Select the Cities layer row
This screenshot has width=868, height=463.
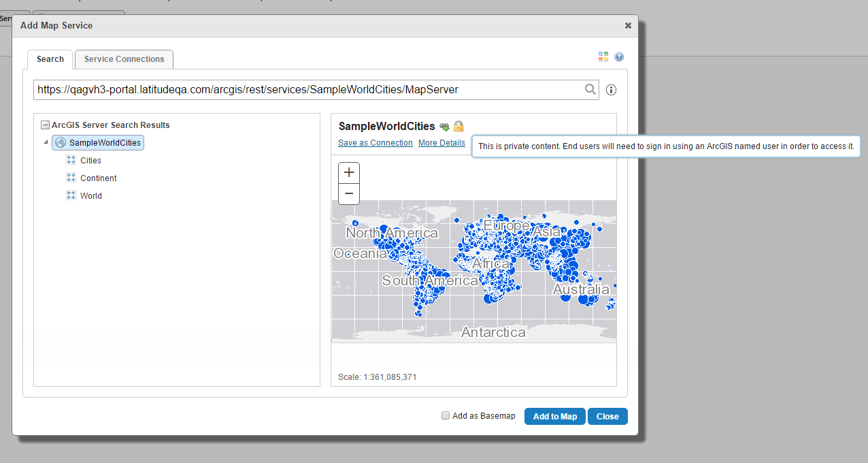coord(90,161)
